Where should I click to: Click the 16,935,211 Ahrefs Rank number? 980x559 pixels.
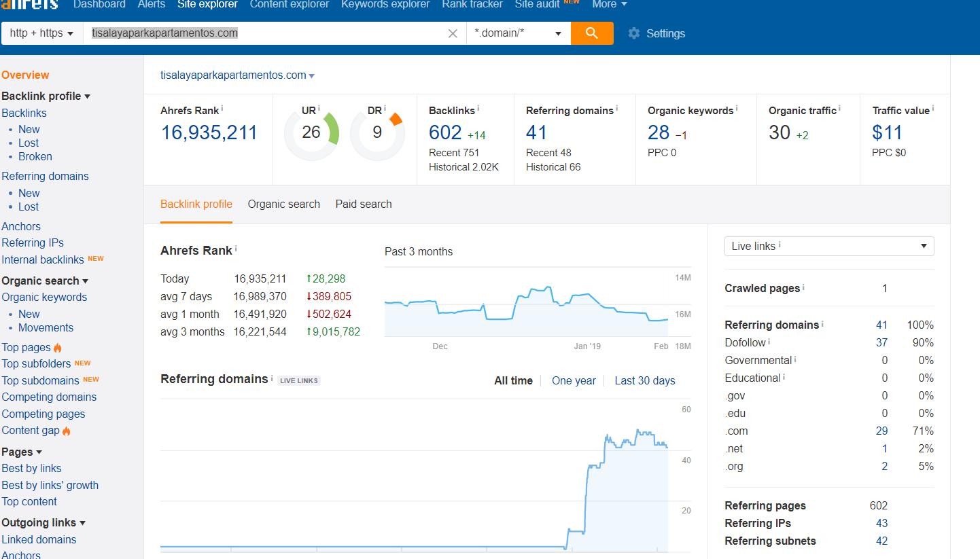pos(209,132)
